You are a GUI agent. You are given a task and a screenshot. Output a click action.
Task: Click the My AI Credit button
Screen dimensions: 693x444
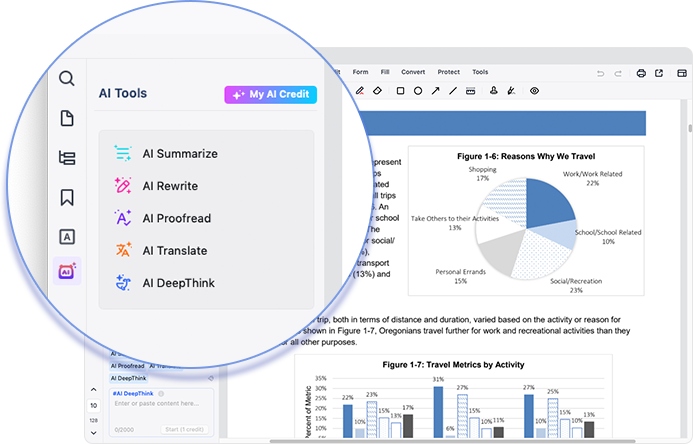271,95
